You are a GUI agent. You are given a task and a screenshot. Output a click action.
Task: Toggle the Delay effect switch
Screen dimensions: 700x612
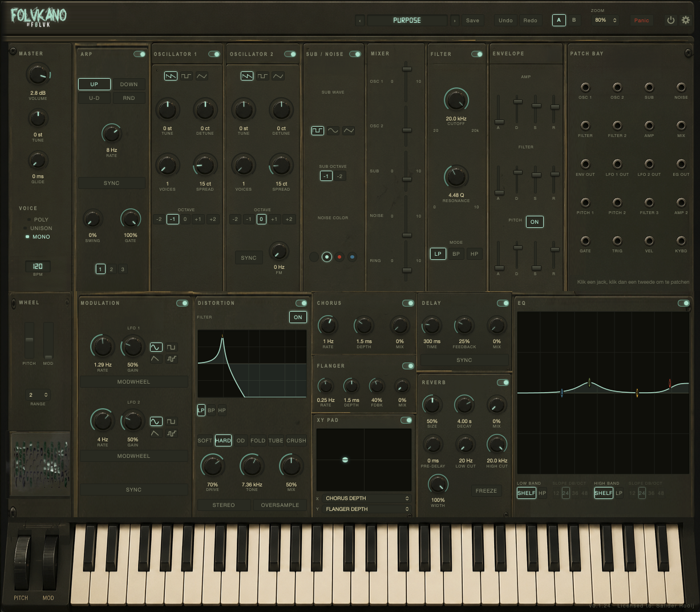503,303
